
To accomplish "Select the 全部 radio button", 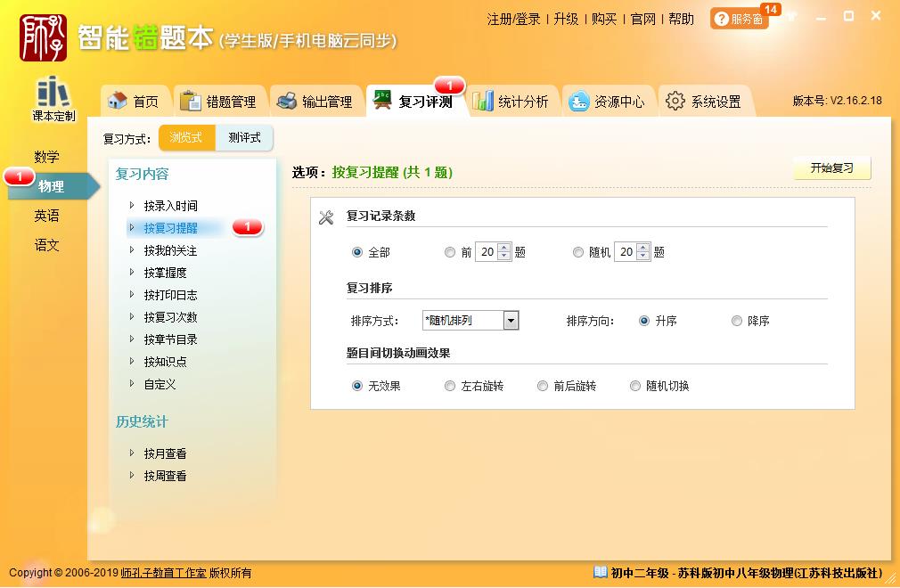I will coord(357,252).
